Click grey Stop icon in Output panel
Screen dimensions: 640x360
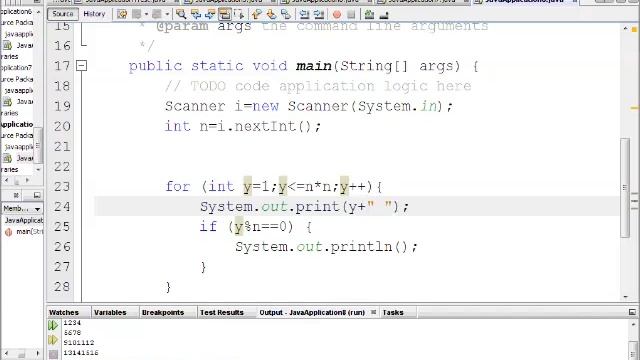[x=53, y=354]
